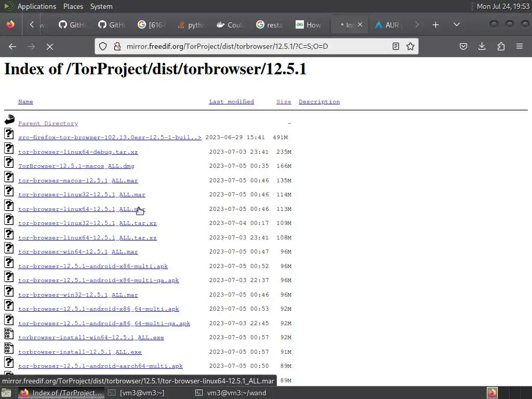Image resolution: width=532 pixels, height=399 pixels.
Task: Switch to the resta Google tab
Action: coord(270,25)
